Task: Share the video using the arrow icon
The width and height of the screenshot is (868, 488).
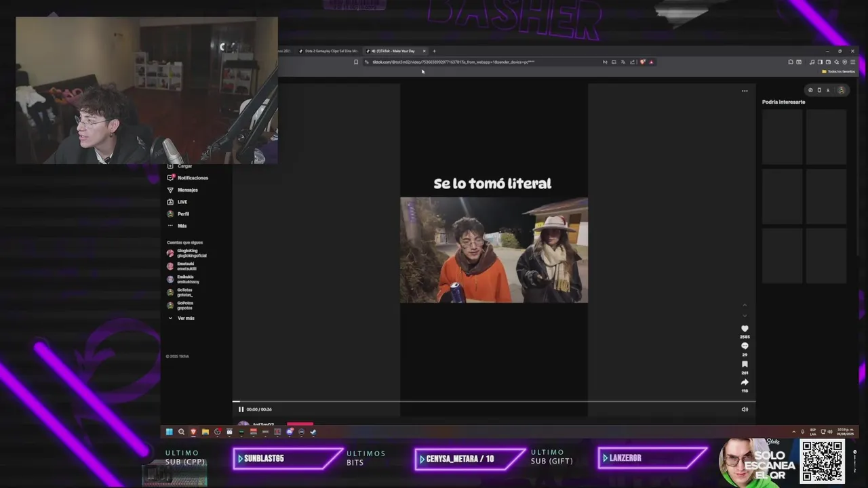Action: (745, 382)
